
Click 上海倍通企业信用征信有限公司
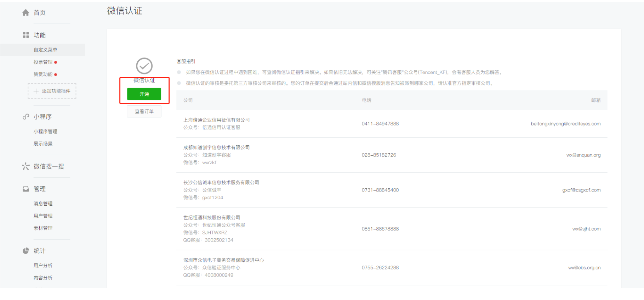pyautogui.click(x=217, y=120)
